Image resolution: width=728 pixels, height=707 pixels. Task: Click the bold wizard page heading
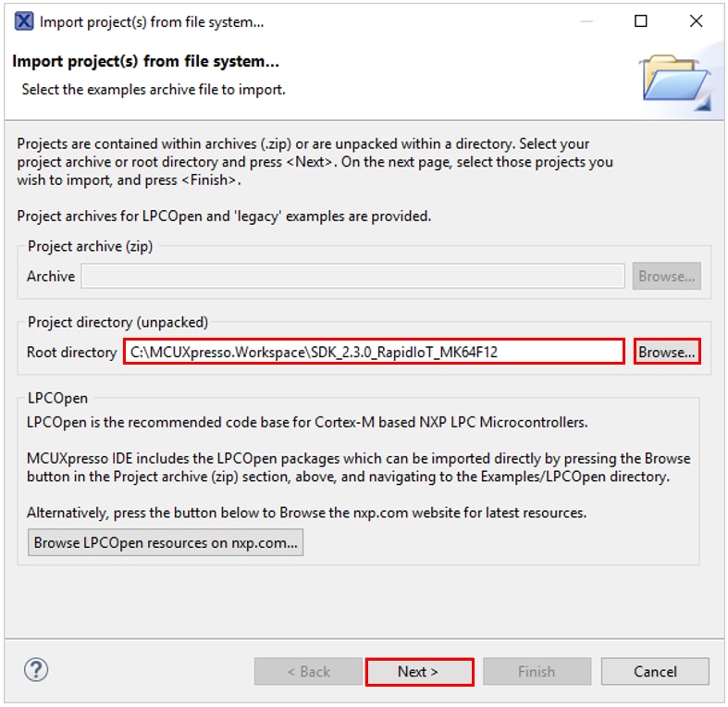[145, 62]
